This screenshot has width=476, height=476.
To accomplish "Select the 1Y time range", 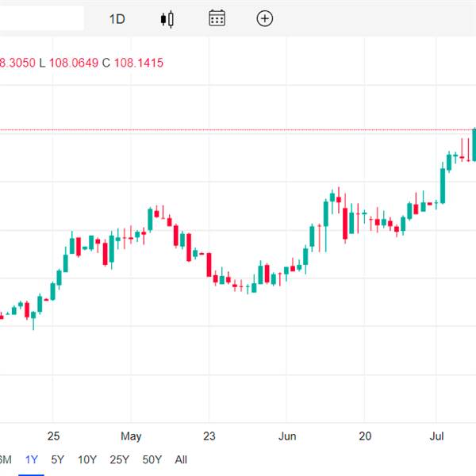I will click(x=31, y=459).
